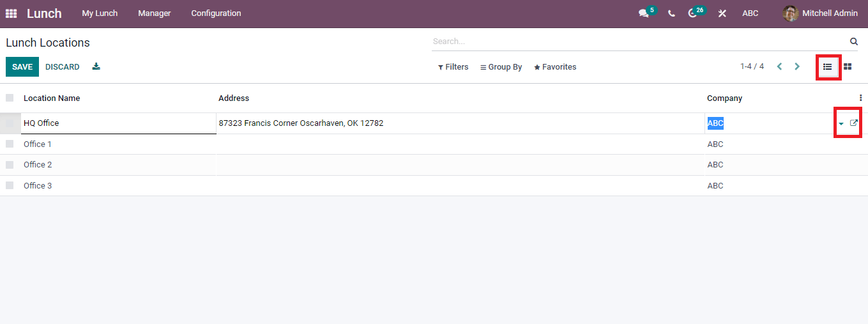Click the debug tools icon
868x324 pixels.
coord(722,13)
